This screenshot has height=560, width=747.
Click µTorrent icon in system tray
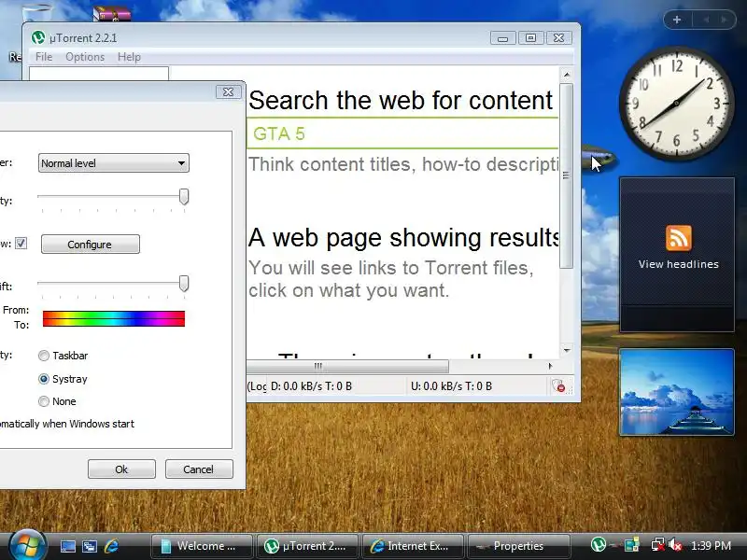[599, 545]
